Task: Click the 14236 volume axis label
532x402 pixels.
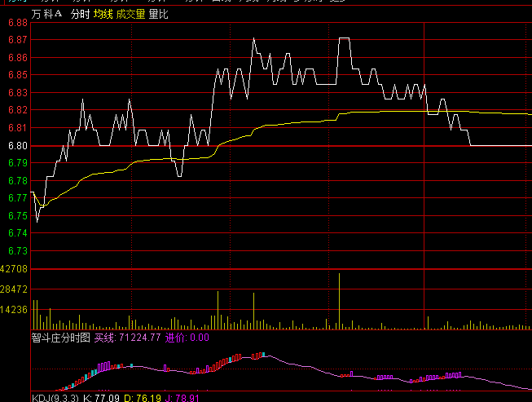Action: click(15, 310)
